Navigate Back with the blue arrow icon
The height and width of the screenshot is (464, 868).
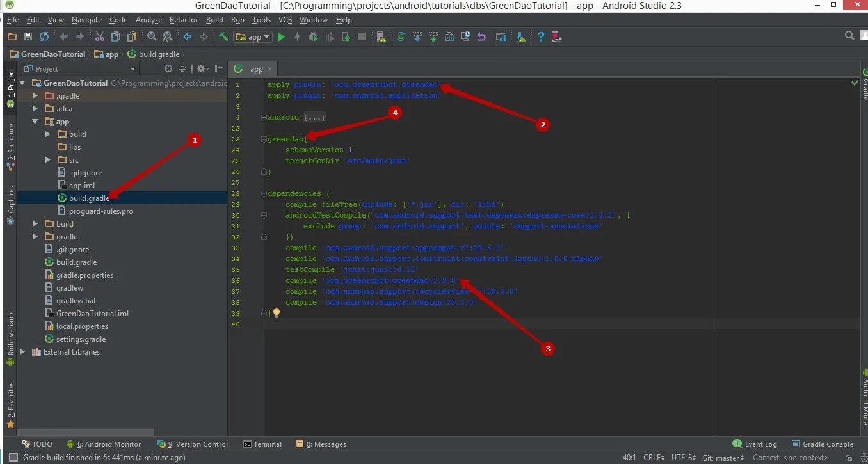tap(188, 37)
